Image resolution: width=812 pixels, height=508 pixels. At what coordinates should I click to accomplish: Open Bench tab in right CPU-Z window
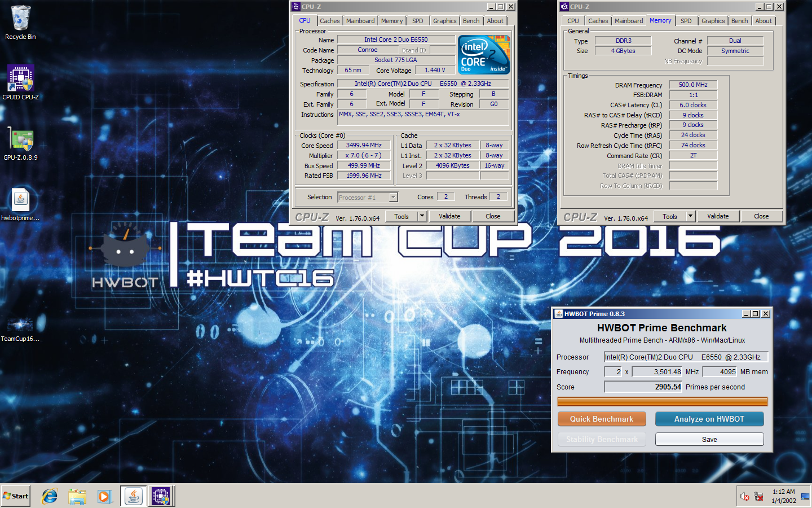tap(740, 21)
